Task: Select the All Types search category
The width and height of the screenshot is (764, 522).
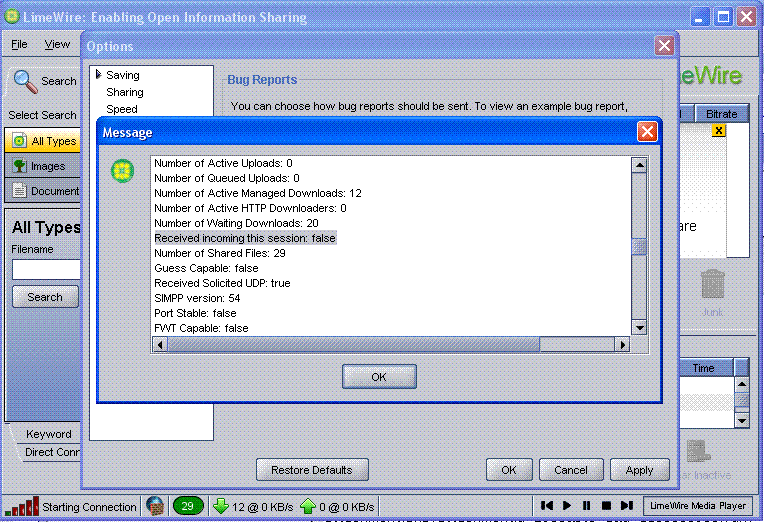Action: (x=46, y=141)
